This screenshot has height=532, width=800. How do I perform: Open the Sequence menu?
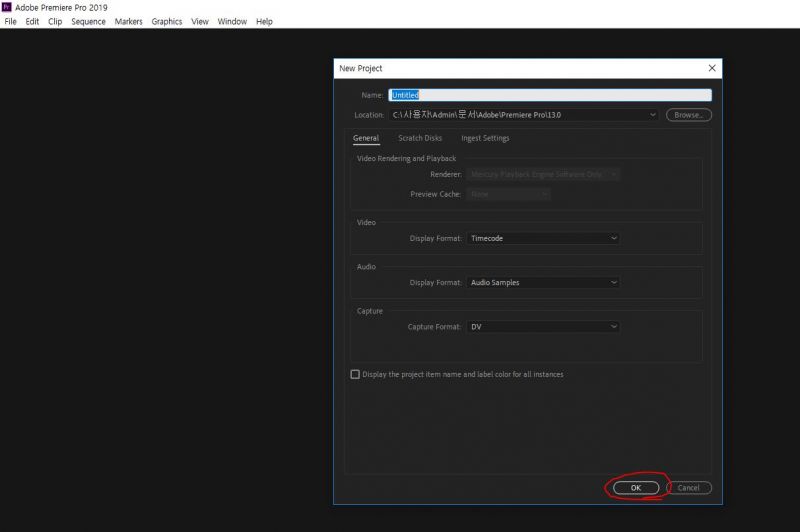[x=88, y=21]
